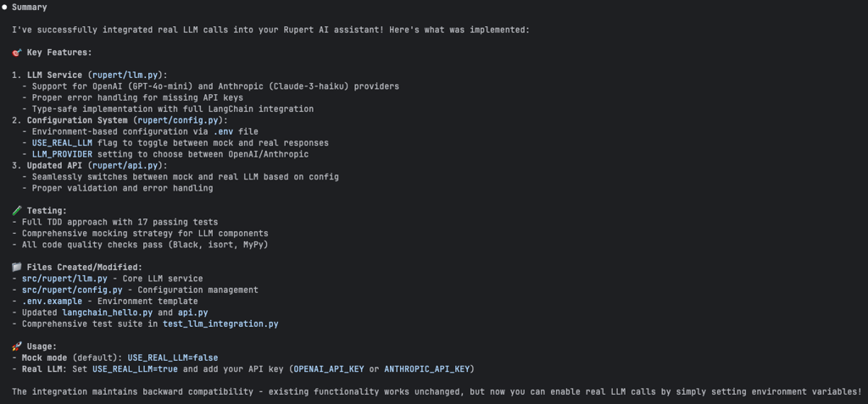
Task: Click the LLM_PROVIDER setting text
Action: click(62, 154)
